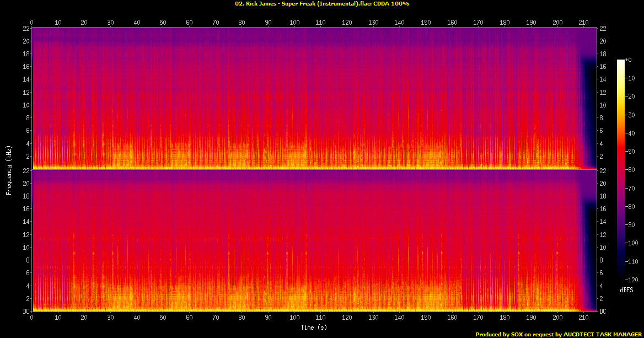Click the "+0" value on color scale

629,60
